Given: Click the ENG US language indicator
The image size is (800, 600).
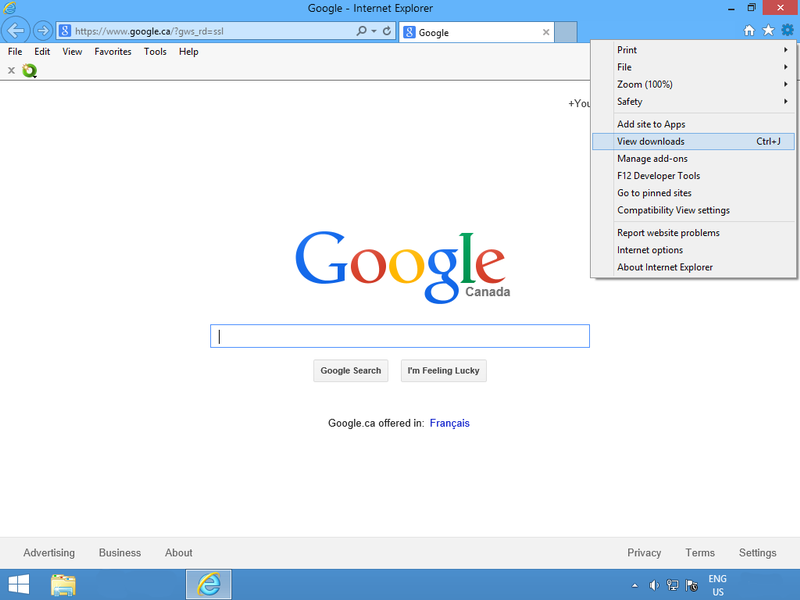Looking at the screenshot, I should tap(717, 585).
